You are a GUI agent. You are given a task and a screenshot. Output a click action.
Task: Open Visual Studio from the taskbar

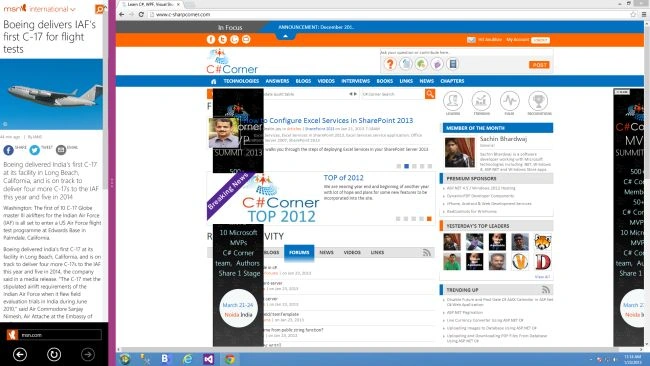pos(209,359)
